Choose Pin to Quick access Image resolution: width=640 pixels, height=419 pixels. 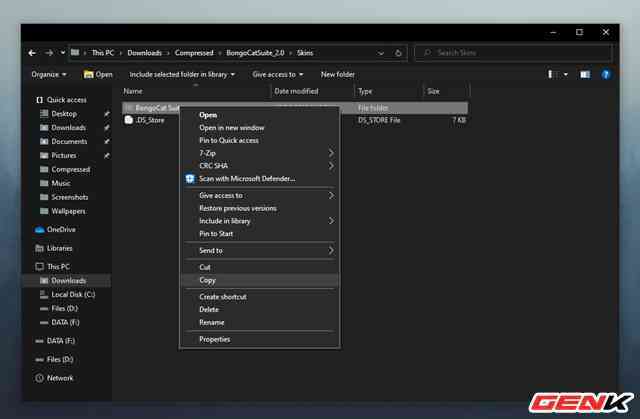coord(260,140)
